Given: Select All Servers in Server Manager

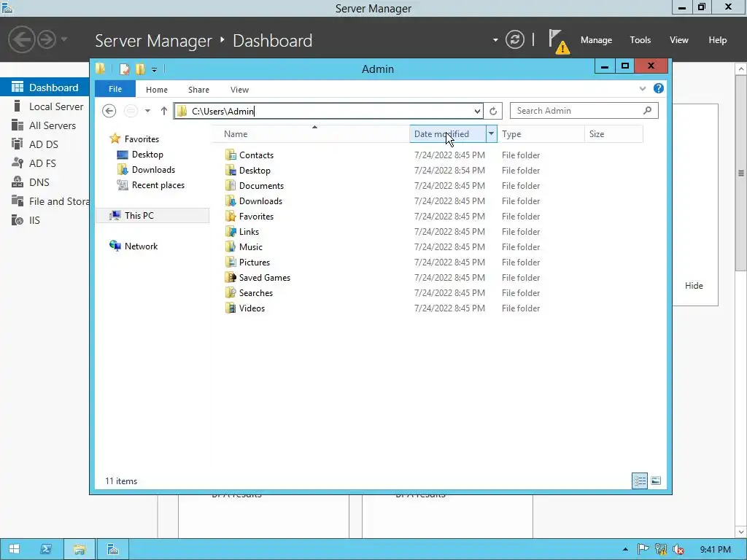Looking at the screenshot, I should coord(44,125).
